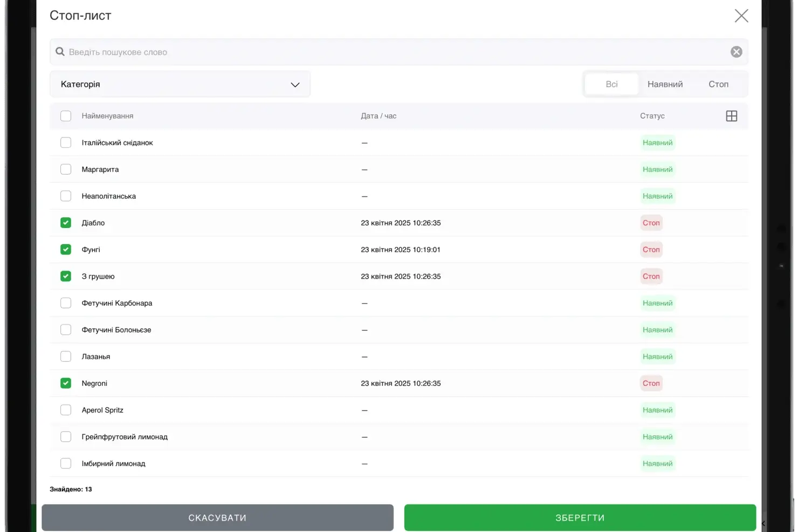Check the Aperol Spritz checkbox

[x=66, y=410]
